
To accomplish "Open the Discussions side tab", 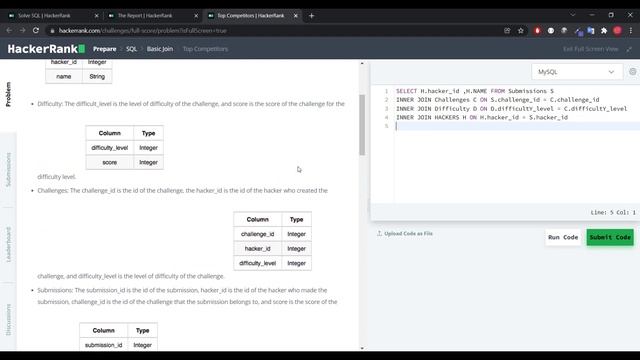I will (x=8, y=320).
